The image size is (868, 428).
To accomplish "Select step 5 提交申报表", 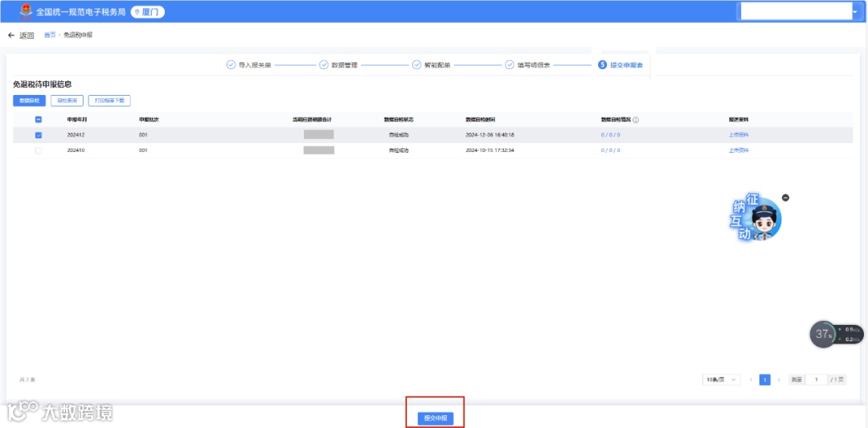I will 620,65.
